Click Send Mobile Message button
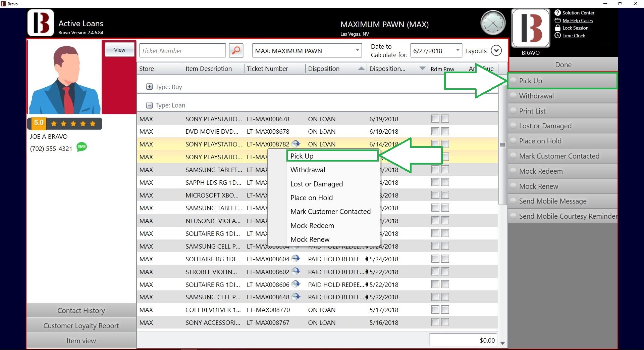 pos(563,201)
